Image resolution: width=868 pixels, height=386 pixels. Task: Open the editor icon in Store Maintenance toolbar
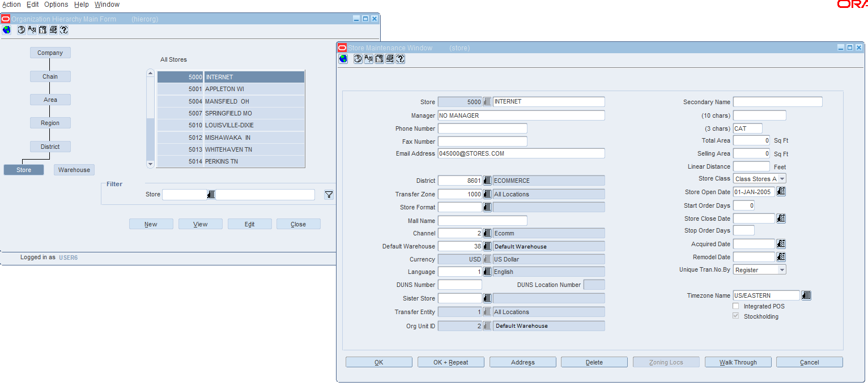pyautogui.click(x=379, y=59)
